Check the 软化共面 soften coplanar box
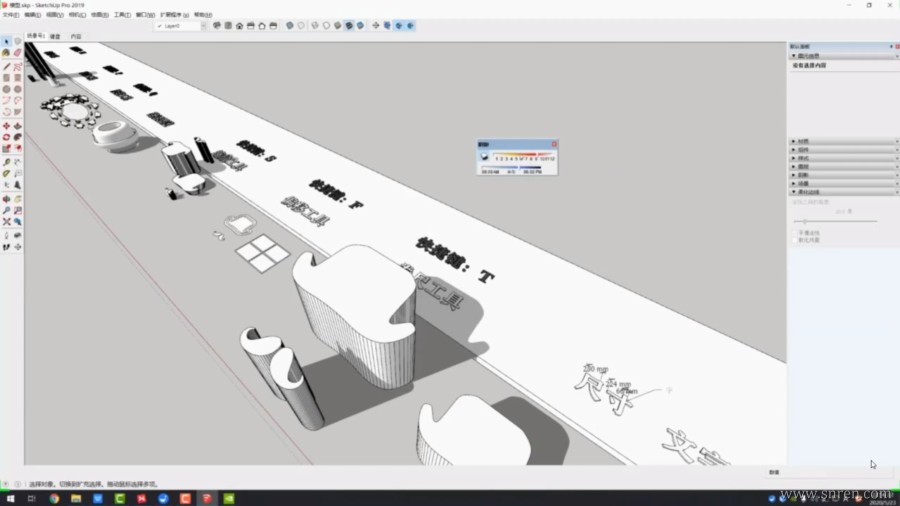Screen dimensions: 900x506 (x=796, y=240)
